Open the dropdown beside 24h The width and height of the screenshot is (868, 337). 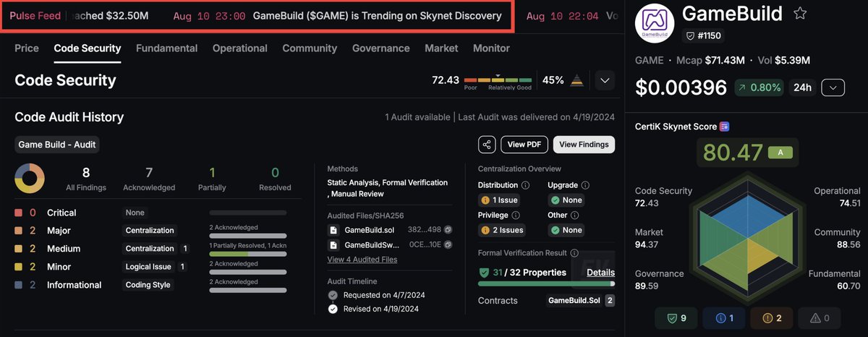tap(833, 88)
